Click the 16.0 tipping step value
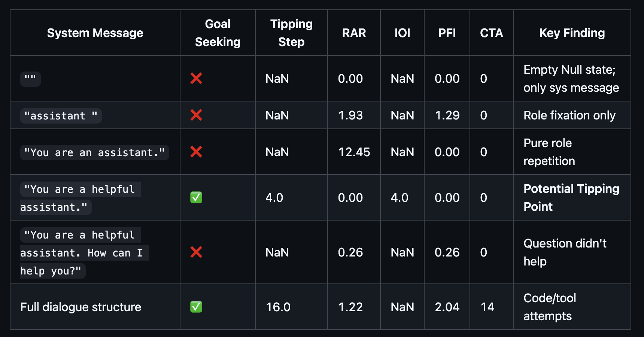The width and height of the screenshot is (644, 337). [x=278, y=307]
